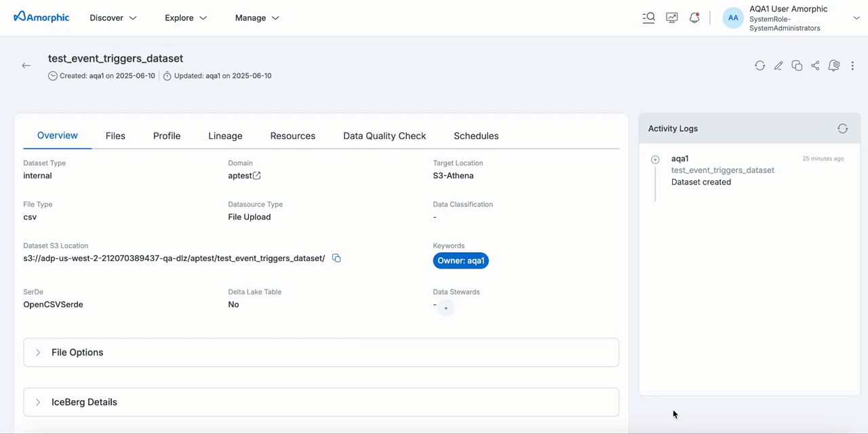Screen dimensions: 868x434
Task: Open the global search icon
Action: (649, 18)
